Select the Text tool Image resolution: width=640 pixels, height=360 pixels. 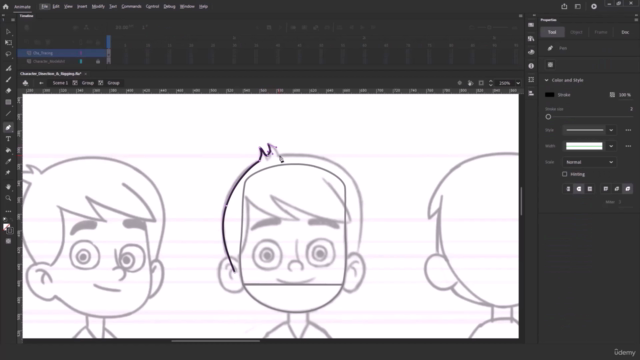coord(8,139)
